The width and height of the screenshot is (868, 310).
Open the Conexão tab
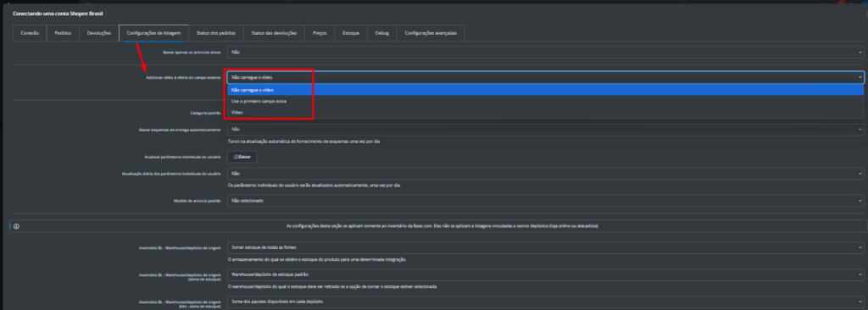click(30, 33)
